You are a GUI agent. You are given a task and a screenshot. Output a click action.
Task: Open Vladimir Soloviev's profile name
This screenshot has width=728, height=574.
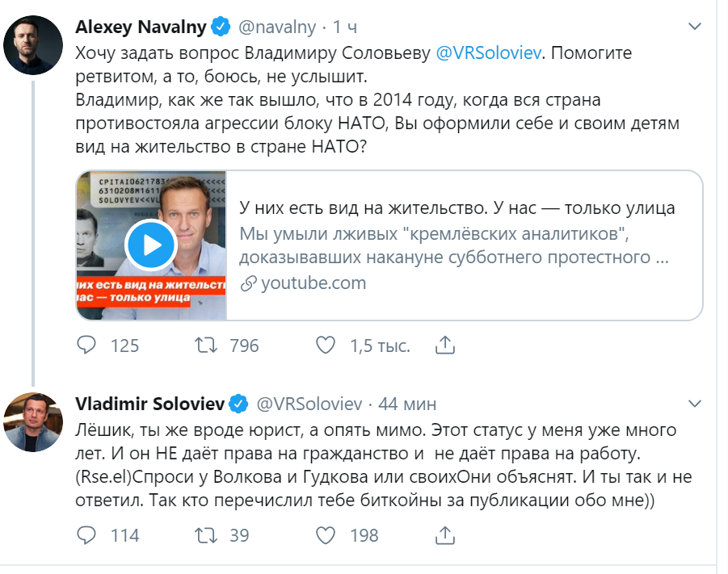149,403
